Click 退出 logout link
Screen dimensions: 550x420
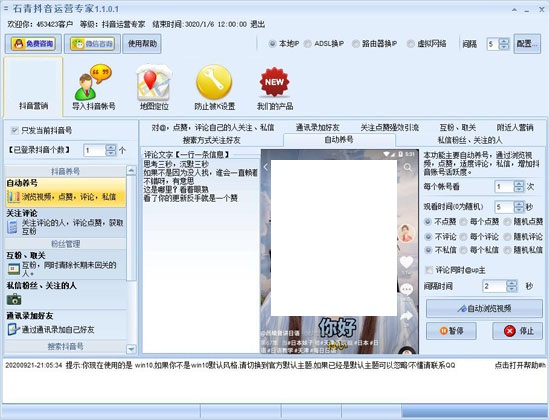pyautogui.click(x=257, y=24)
